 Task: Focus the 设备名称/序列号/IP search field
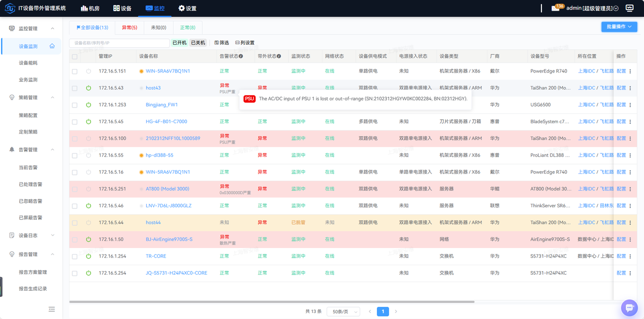(119, 43)
